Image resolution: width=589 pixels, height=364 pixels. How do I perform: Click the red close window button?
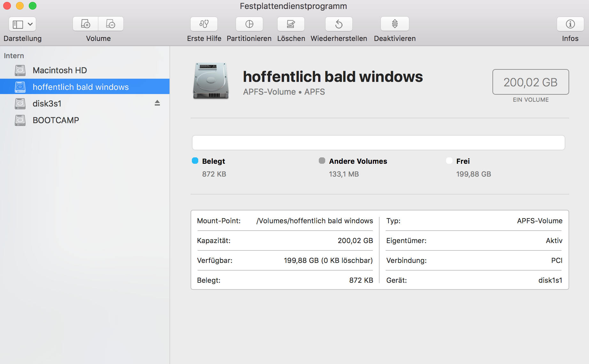[x=7, y=6]
